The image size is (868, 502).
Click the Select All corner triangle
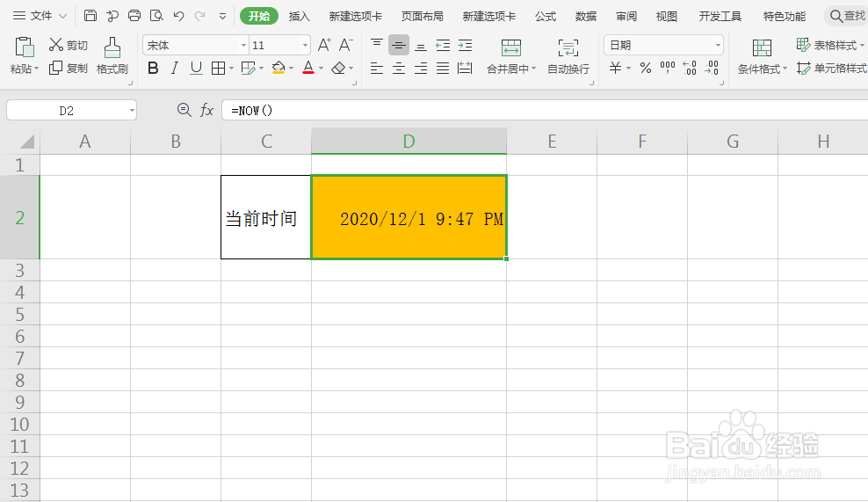coord(26,142)
